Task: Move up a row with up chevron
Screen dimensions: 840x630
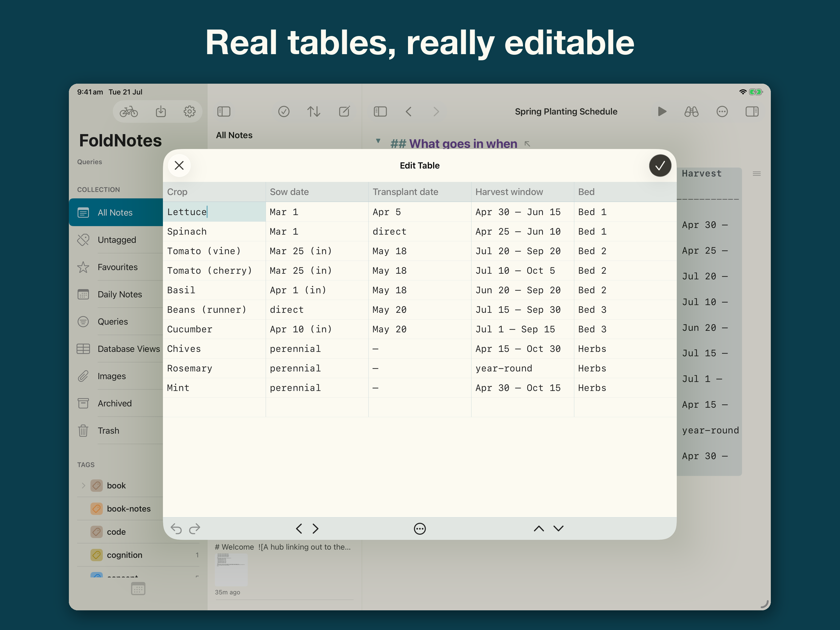Action: pyautogui.click(x=538, y=528)
